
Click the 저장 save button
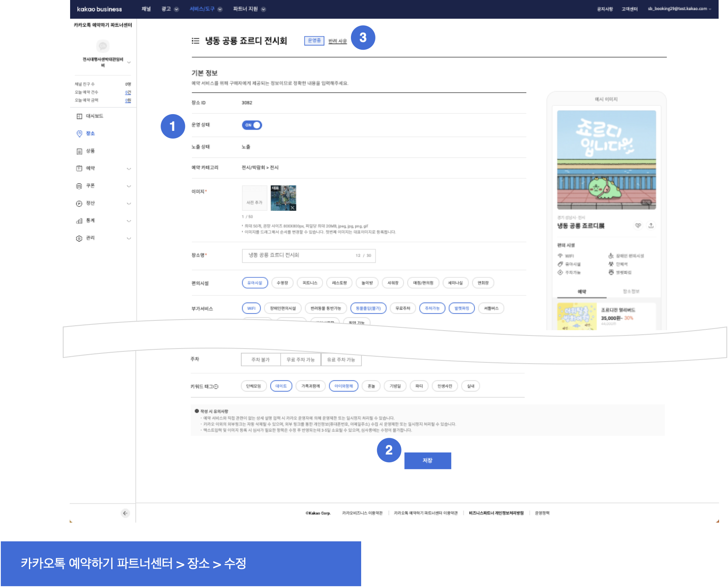pos(427,461)
